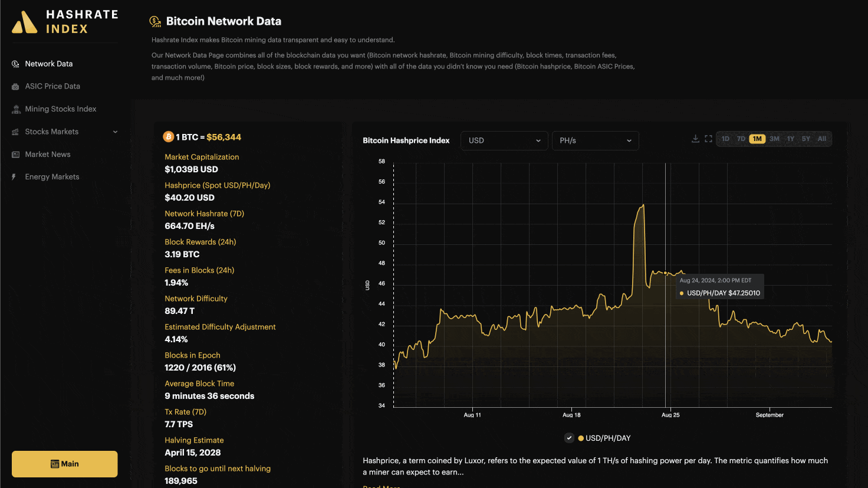
Task: Switch the chart to 1D timeframe
Action: (725, 138)
